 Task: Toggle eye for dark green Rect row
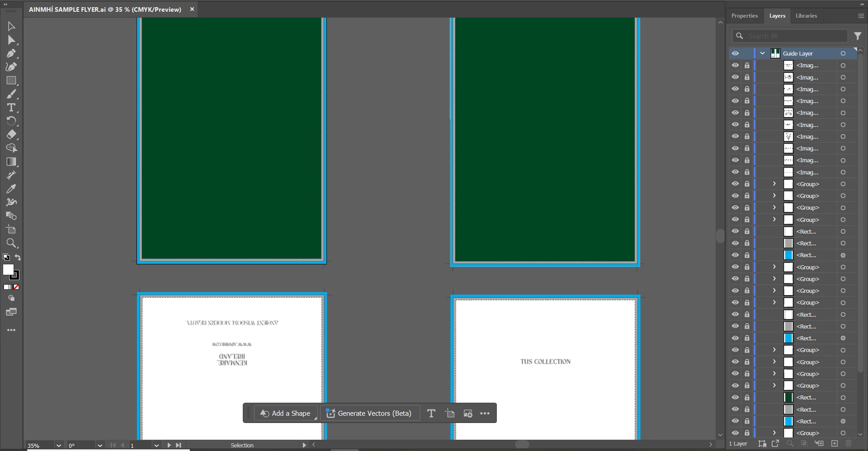tap(735, 397)
